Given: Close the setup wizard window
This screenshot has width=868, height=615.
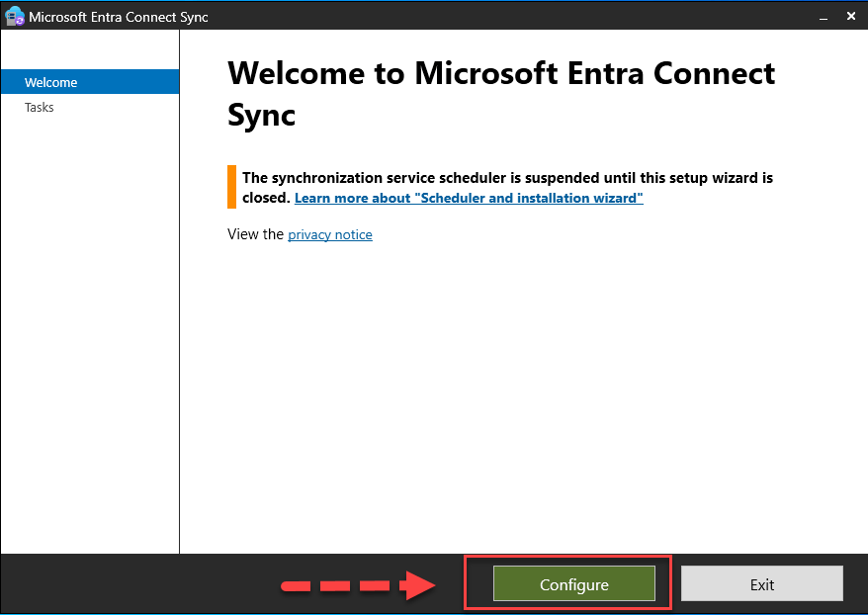Looking at the screenshot, I should point(852,17).
